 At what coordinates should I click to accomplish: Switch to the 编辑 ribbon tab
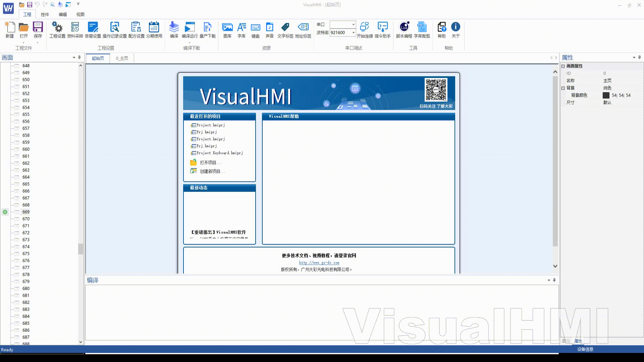coord(62,14)
